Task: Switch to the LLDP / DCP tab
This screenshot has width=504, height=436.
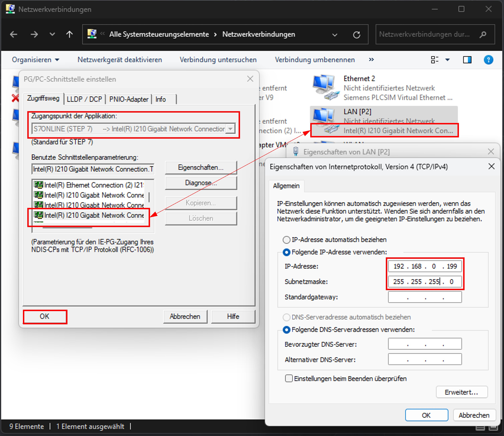Action: (x=84, y=99)
